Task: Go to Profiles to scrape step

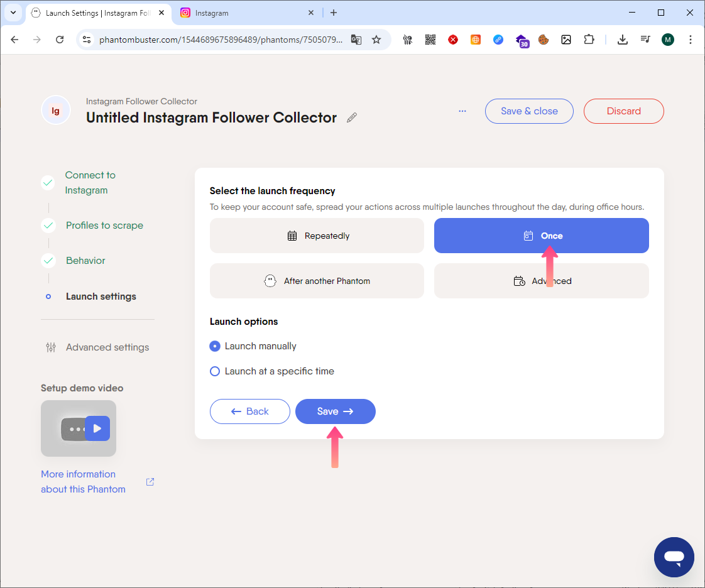Action: coord(104,226)
